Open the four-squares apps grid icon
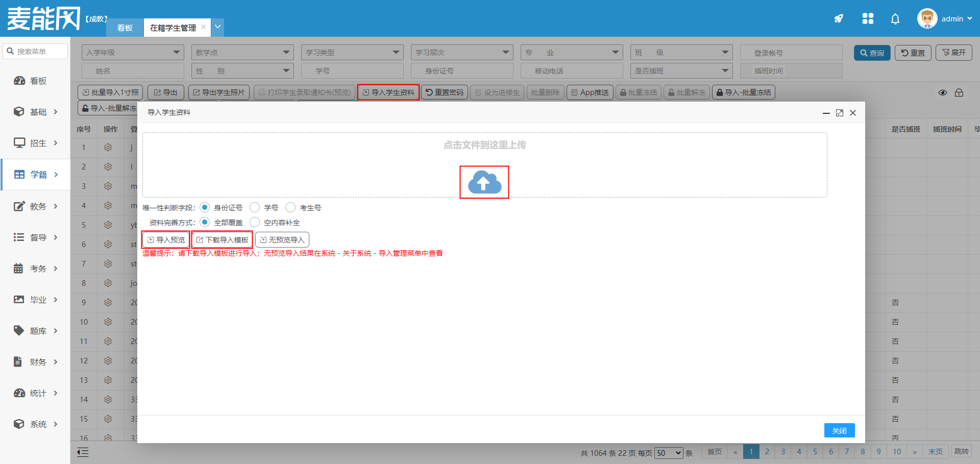The image size is (980, 464). [x=868, y=19]
